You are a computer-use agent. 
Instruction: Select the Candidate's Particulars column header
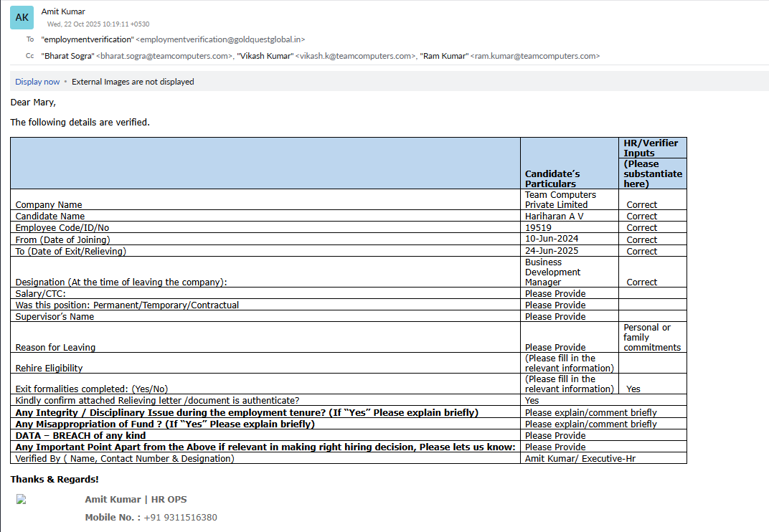pos(552,179)
